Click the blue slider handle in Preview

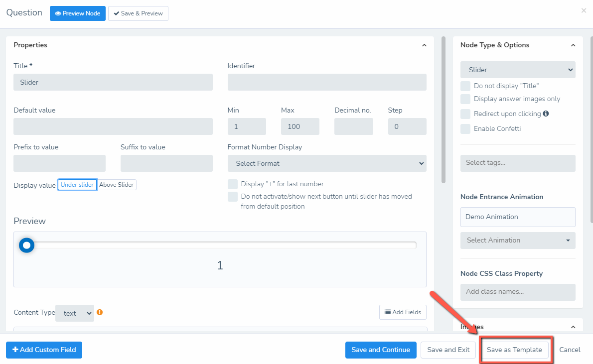(26, 245)
